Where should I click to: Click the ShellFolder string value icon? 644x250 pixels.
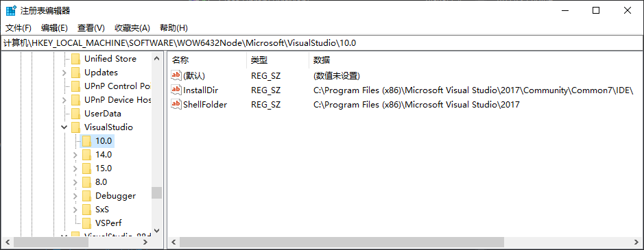(176, 104)
